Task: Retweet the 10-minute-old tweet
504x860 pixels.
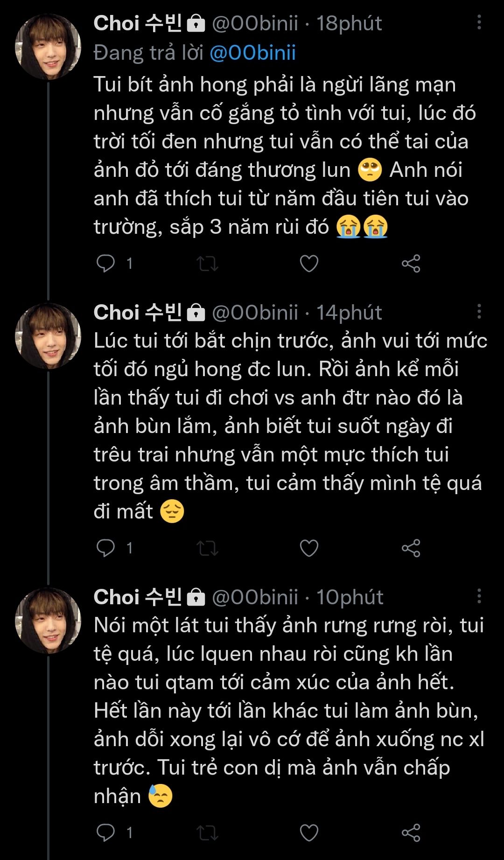Action: point(207,832)
